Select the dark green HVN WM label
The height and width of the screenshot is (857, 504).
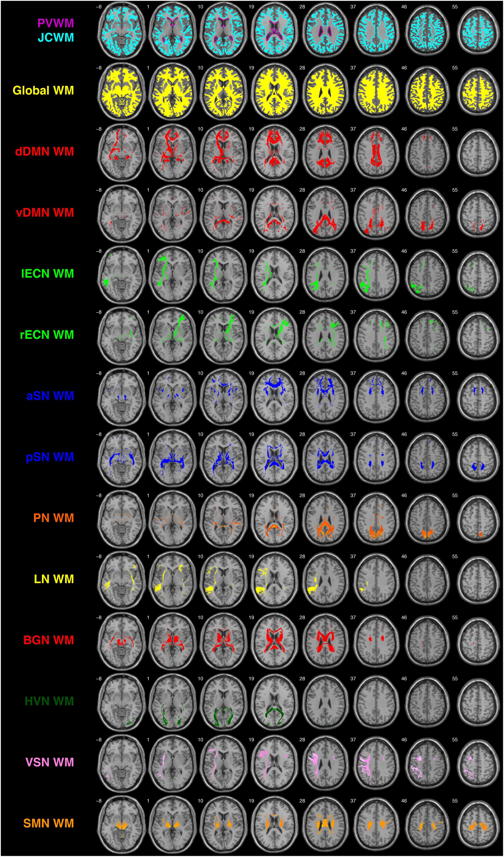(49, 701)
